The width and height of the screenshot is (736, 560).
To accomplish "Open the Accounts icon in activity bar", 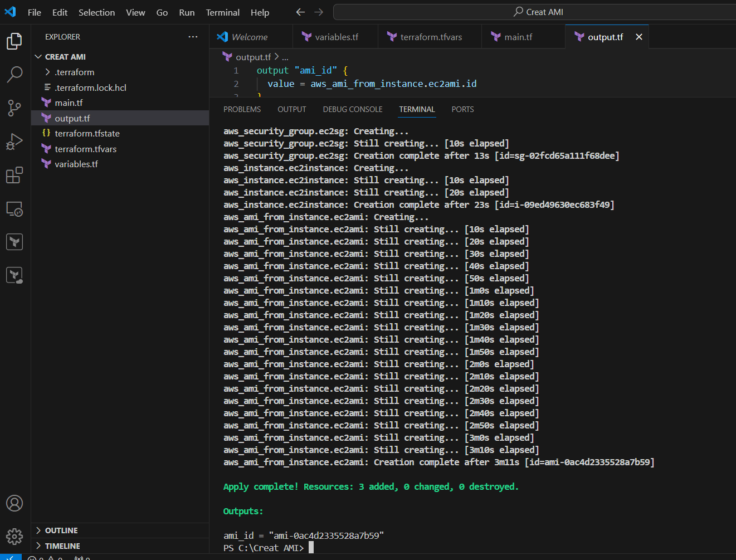I will 14,503.
